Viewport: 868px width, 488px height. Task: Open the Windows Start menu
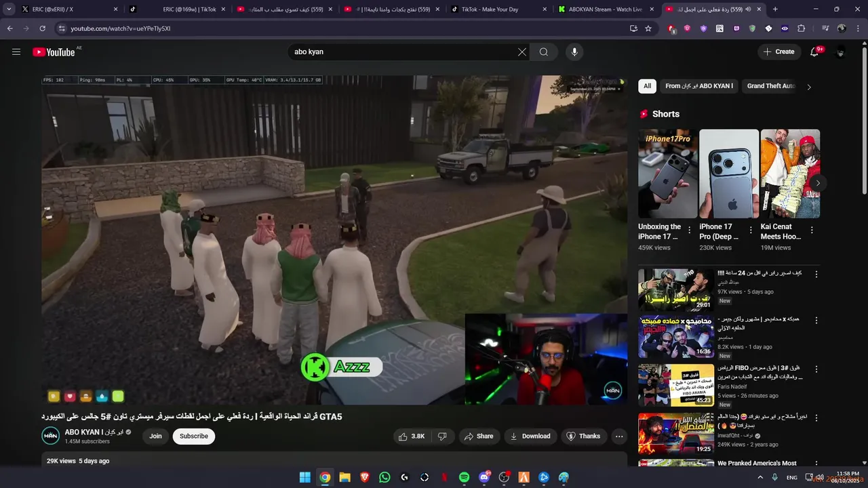pos(305,477)
